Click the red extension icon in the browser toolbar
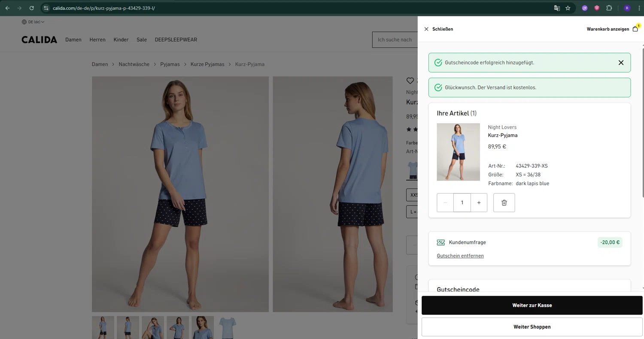The width and height of the screenshot is (644, 339). coord(597,8)
